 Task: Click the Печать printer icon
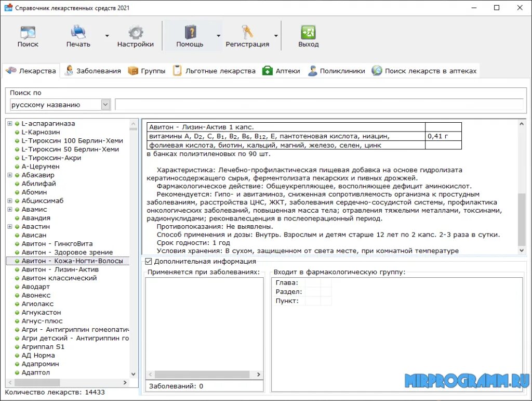78,33
